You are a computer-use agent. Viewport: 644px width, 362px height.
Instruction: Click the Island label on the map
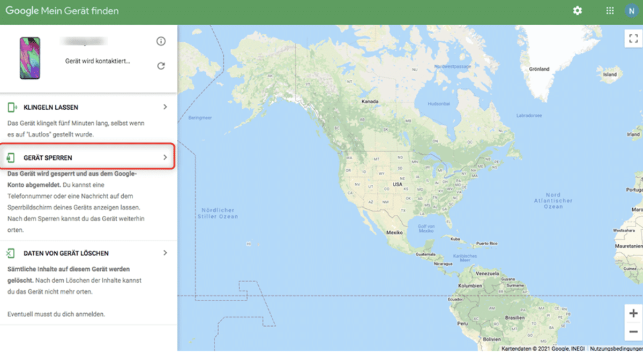coord(610,74)
